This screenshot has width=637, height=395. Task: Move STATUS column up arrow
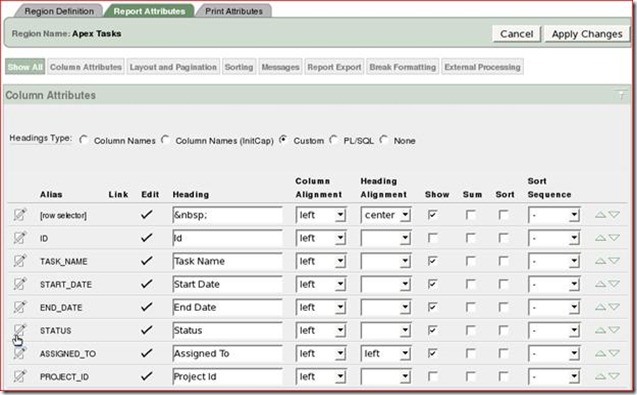600,330
